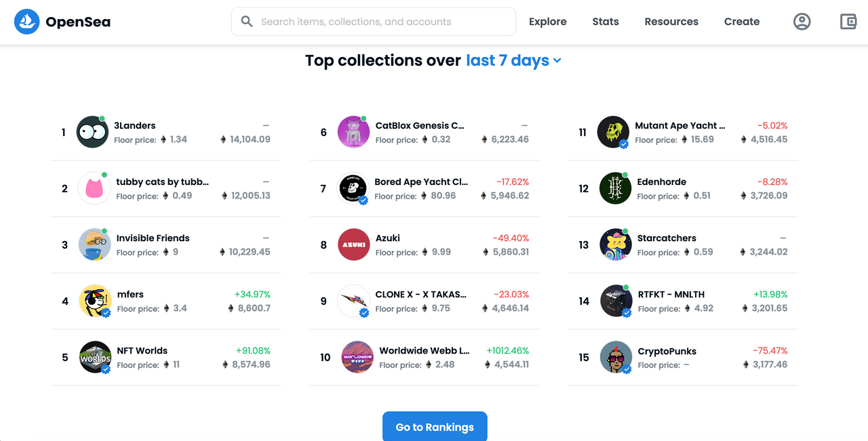This screenshot has width=868, height=441.
Task: Focus the search items and collections field
Action: [x=374, y=22]
